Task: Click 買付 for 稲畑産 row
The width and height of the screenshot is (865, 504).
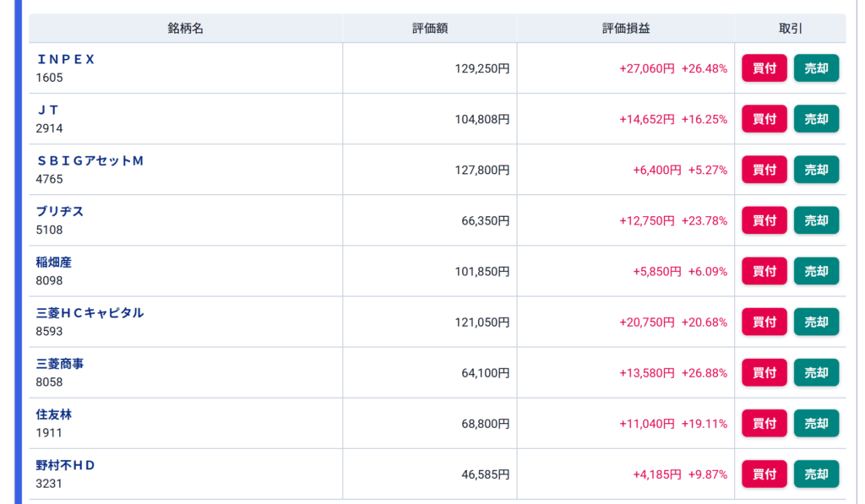Action: 764,271
